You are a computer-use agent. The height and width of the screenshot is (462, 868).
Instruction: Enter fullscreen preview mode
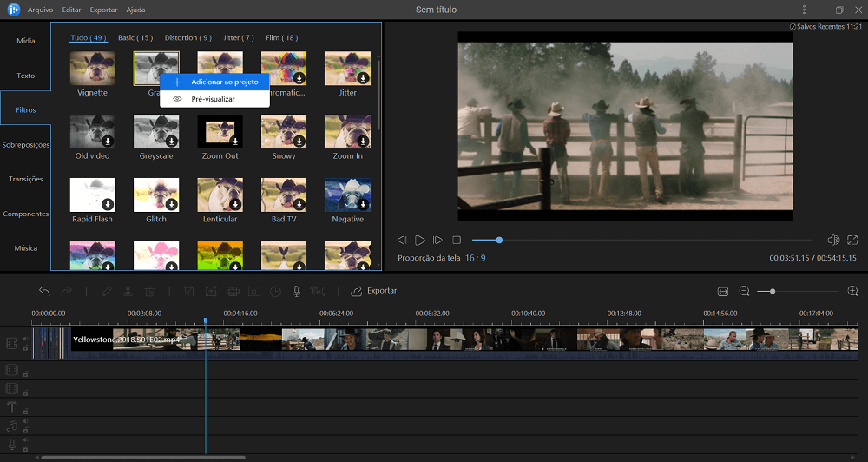[852, 240]
